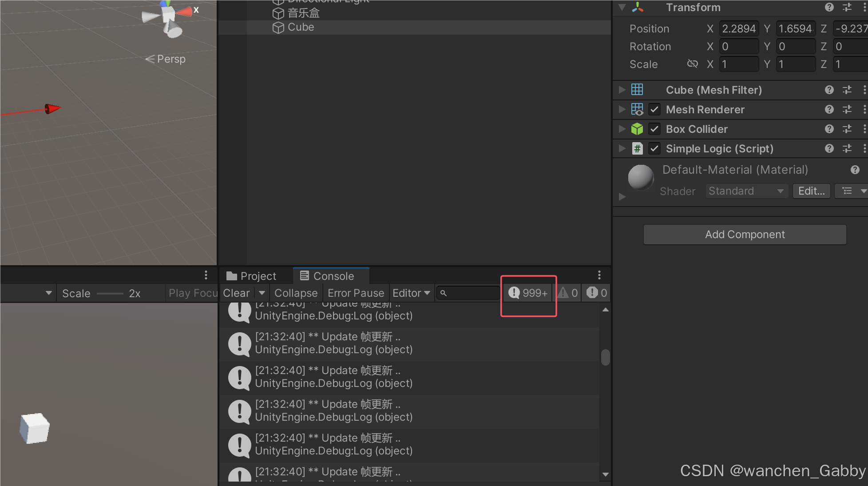868x486 pixels.
Task: Expand the Cube (Mesh Filter) component
Action: coord(622,90)
